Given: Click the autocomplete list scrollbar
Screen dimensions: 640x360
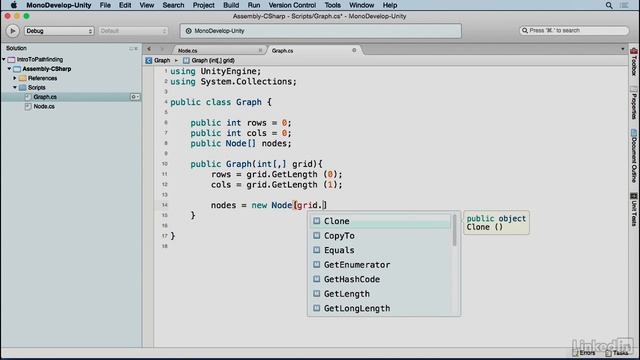Looking at the screenshot, I should 455,230.
